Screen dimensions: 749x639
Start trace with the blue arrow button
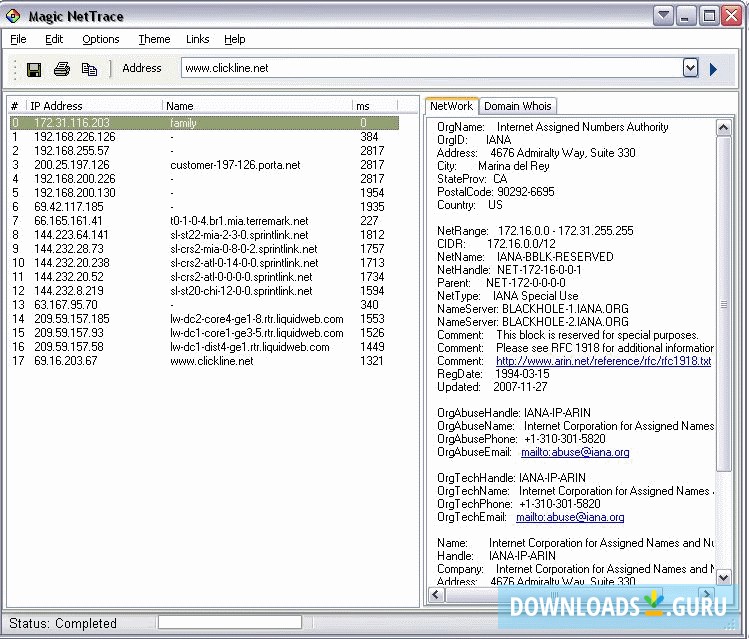pos(713,69)
